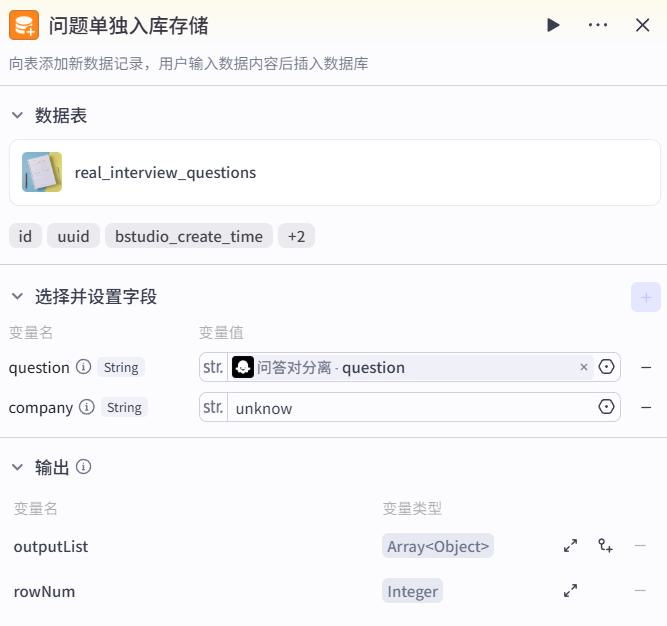Show info tooltip for question field
Image resolution: width=667 pixels, height=626 pixels.
point(83,367)
